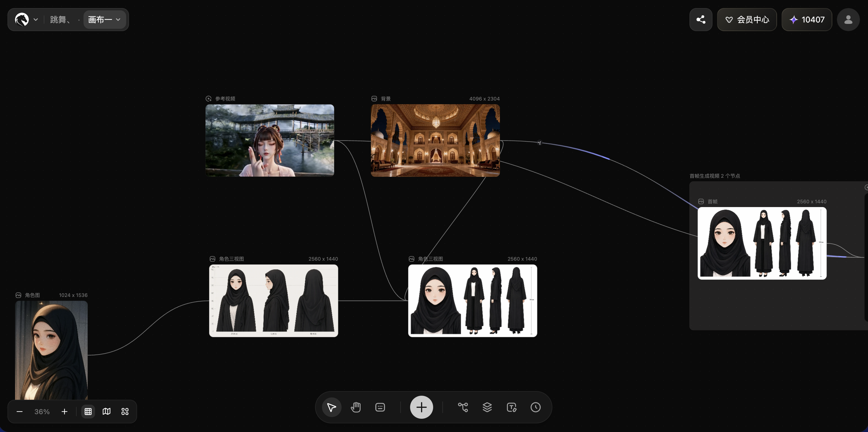Open the comment note tool

[380, 407]
